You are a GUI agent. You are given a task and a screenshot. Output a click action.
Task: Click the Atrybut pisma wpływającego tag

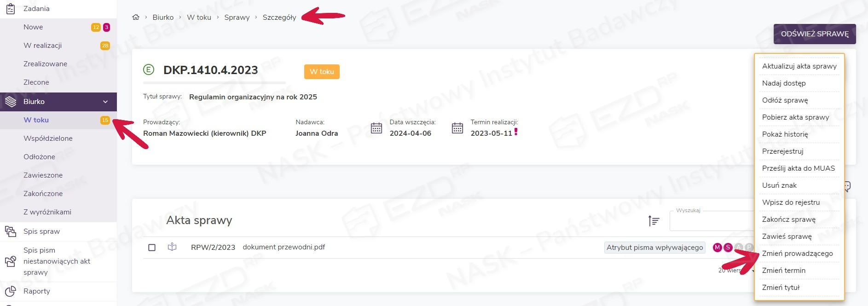tap(654, 248)
